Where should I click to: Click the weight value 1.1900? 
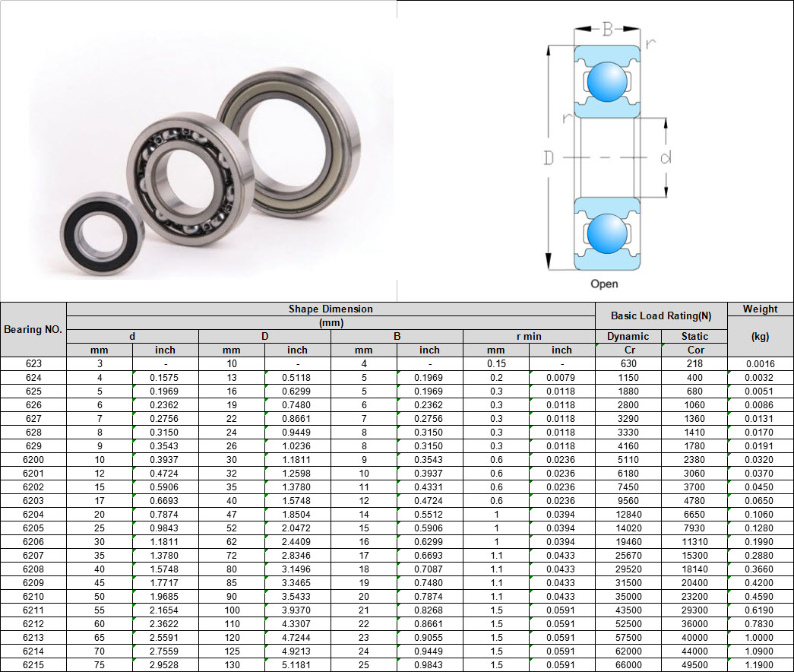point(760,665)
